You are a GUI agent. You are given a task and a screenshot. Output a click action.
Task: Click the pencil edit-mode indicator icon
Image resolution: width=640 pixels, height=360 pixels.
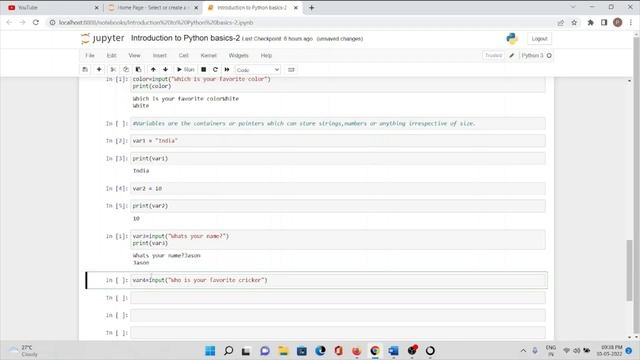coord(512,56)
